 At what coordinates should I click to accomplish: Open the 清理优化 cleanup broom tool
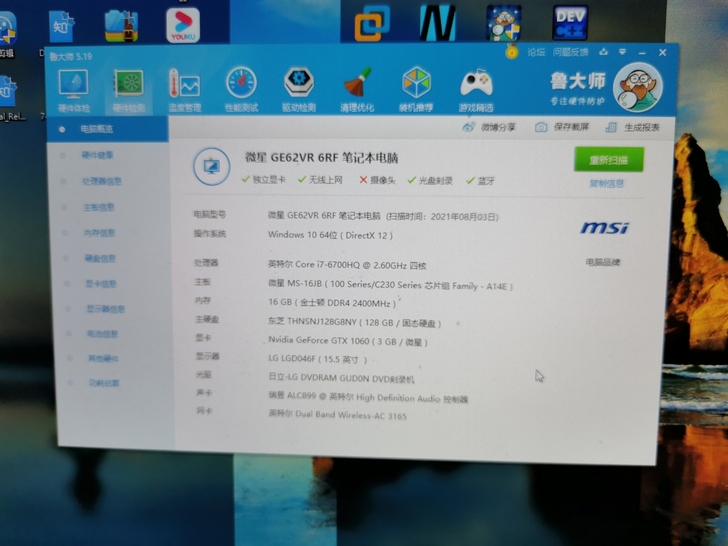tap(357, 90)
